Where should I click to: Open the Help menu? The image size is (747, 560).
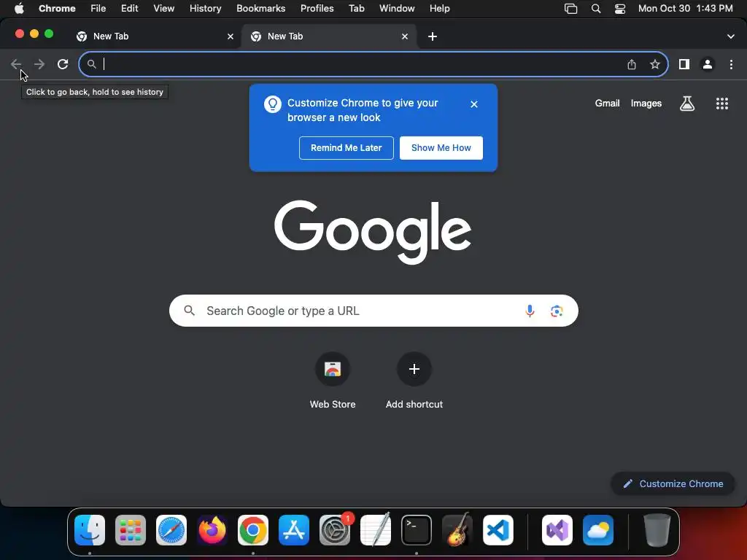point(439,9)
